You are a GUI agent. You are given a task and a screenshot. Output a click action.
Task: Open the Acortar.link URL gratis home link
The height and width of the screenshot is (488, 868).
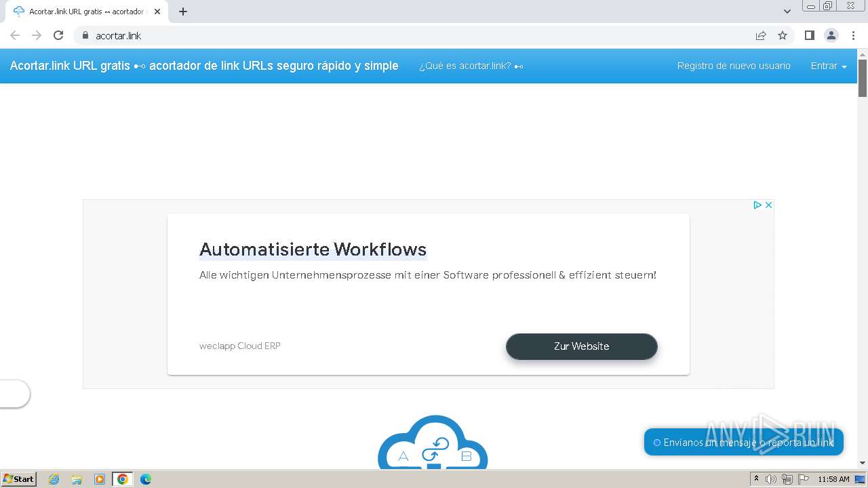point(204,66)
